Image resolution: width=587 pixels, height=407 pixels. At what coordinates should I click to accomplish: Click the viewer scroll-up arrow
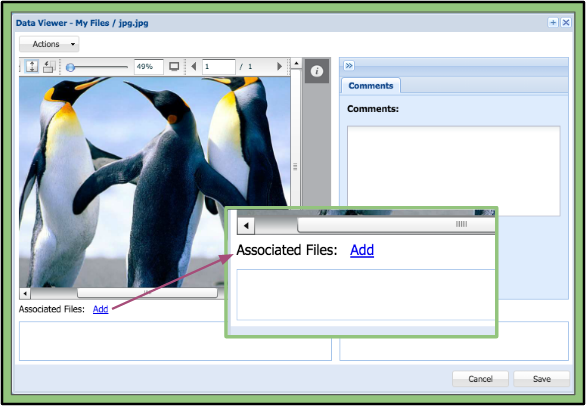tap(296, 63)
